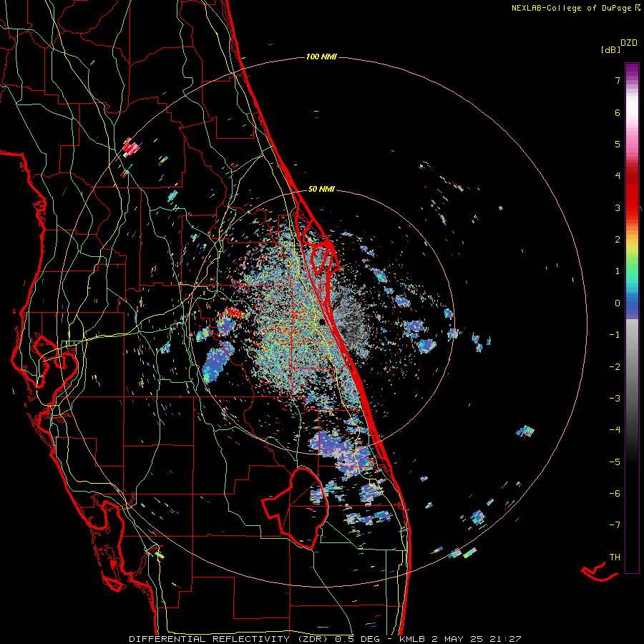The height and width of the screenshot is (644, 644).
Task: Click the -3 value on the color scale
Action: pos(615,398)
